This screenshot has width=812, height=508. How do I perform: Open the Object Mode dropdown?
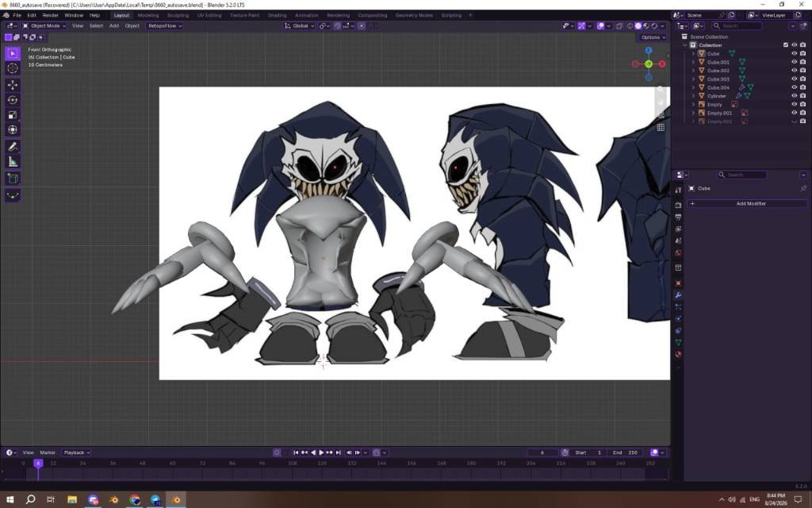coord(44,25)
